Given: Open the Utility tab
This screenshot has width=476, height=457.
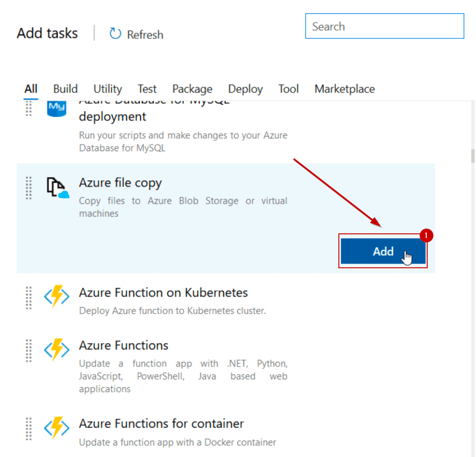Looking at the screenshot, I should pyautogui.click(x=107, y=89).
